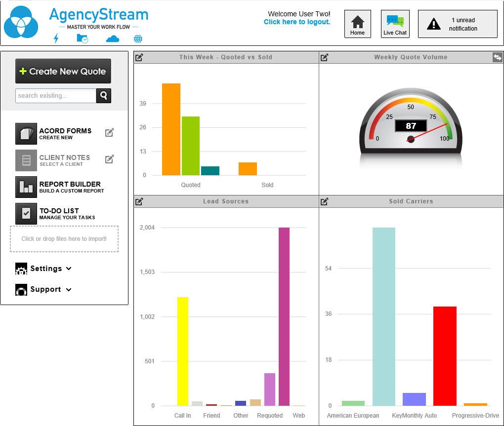Expand the Settings menu
The width and height of the screenshot is (504, 426).
click(51, 269)
